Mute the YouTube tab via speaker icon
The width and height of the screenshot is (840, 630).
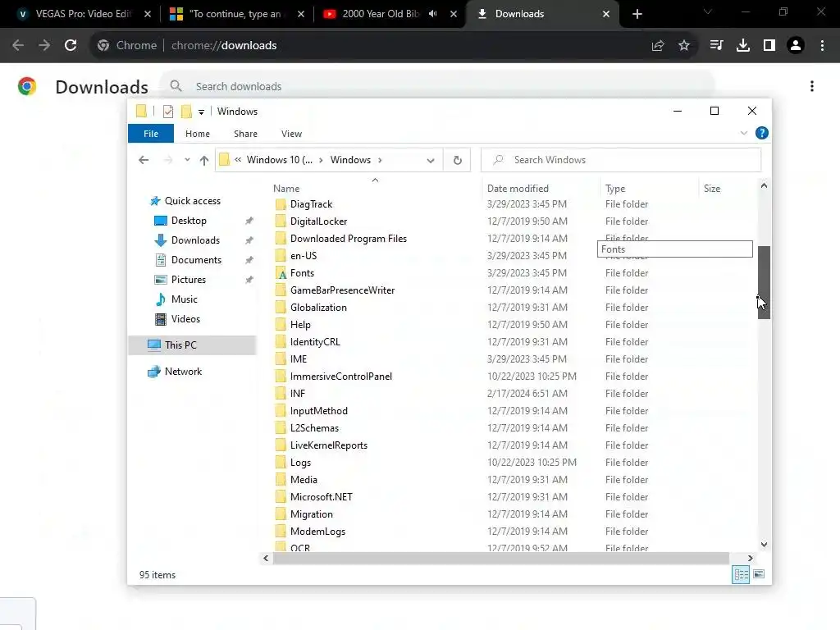coord(432,14)
